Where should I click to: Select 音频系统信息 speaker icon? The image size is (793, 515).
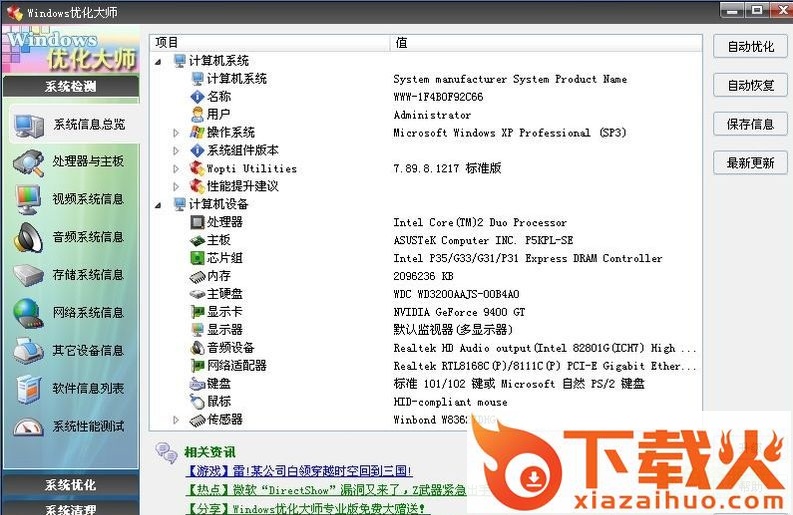[28, 237]
